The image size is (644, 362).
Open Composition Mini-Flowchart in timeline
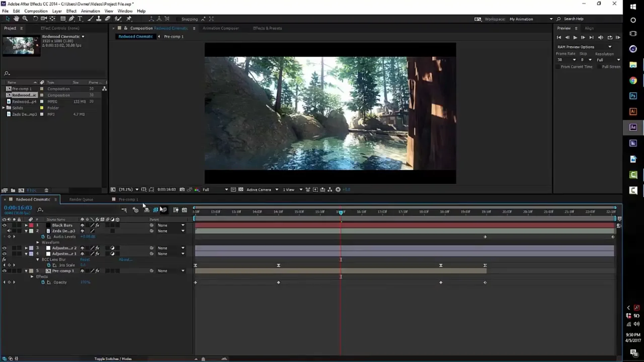tap(124, 210)
